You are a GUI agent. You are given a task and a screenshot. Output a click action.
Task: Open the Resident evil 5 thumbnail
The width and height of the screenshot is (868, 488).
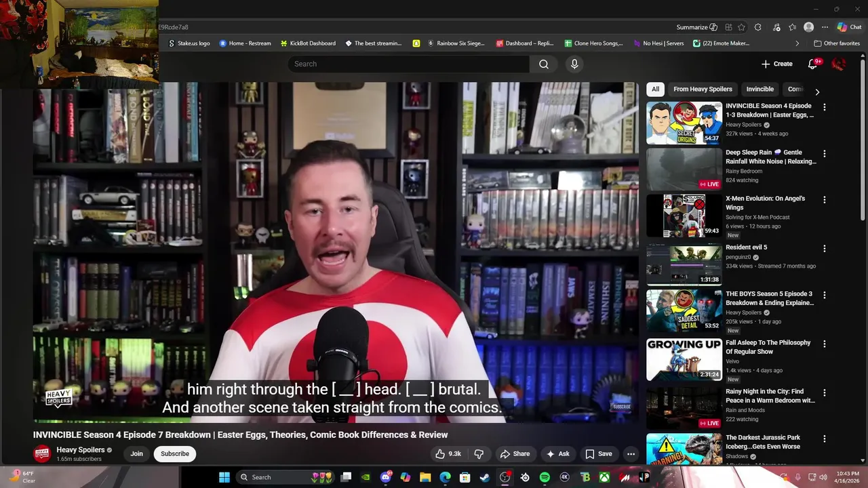click(x=684, y=264)
